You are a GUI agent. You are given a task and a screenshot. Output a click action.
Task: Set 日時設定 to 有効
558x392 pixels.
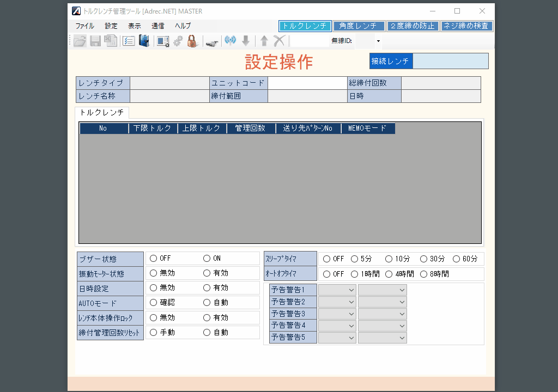pos(207,288)
